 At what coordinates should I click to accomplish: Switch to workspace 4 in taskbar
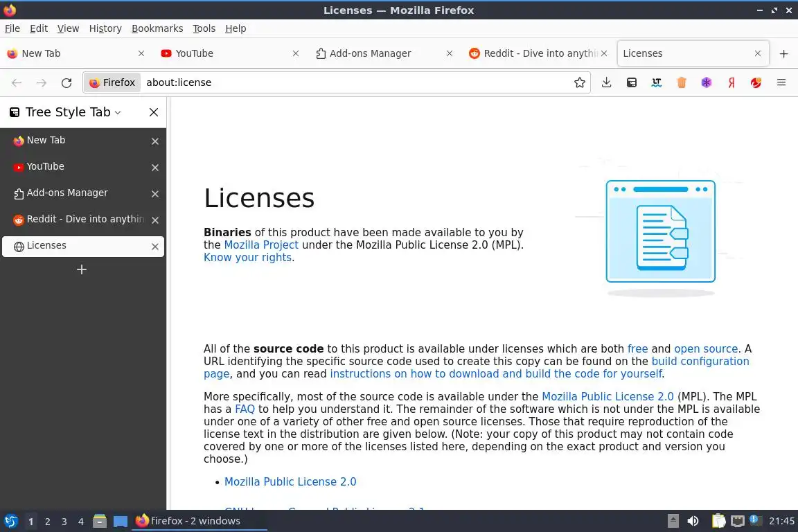tap(81, 522)
